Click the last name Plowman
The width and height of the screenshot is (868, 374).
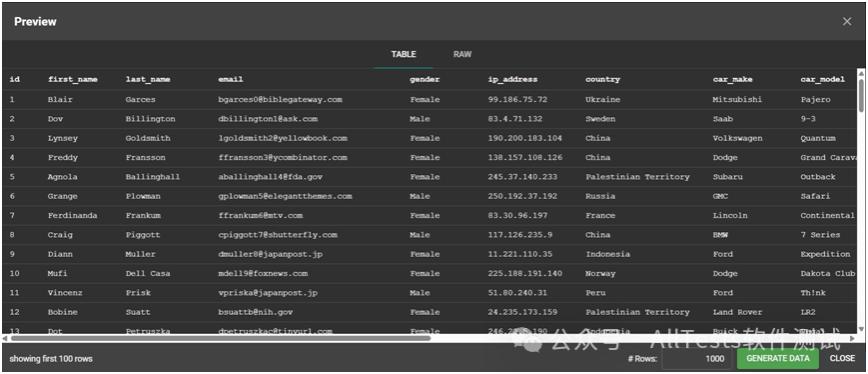click(143, 197)
